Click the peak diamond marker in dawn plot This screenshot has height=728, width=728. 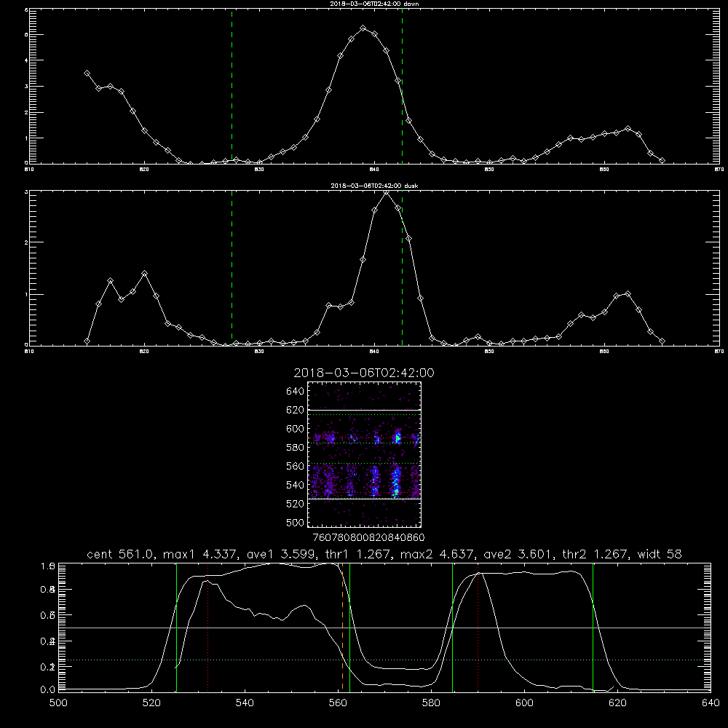point(363,28)
